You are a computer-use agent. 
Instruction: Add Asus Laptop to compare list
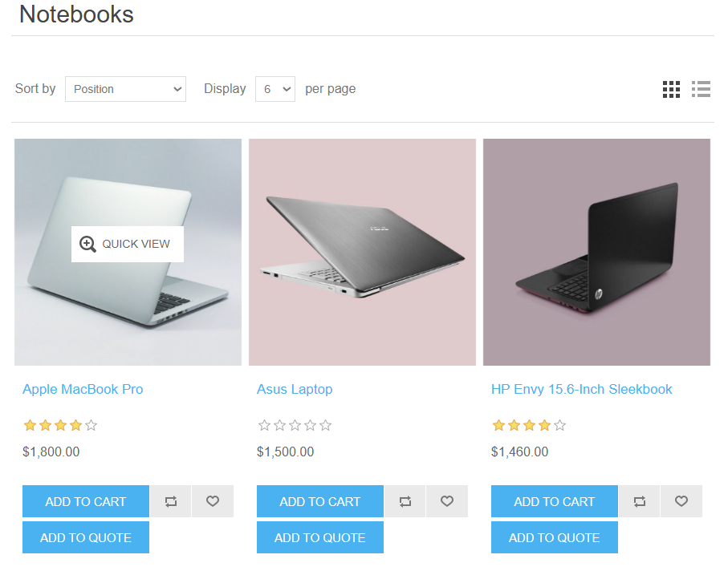pyautogui.click(x=405, y=501)
